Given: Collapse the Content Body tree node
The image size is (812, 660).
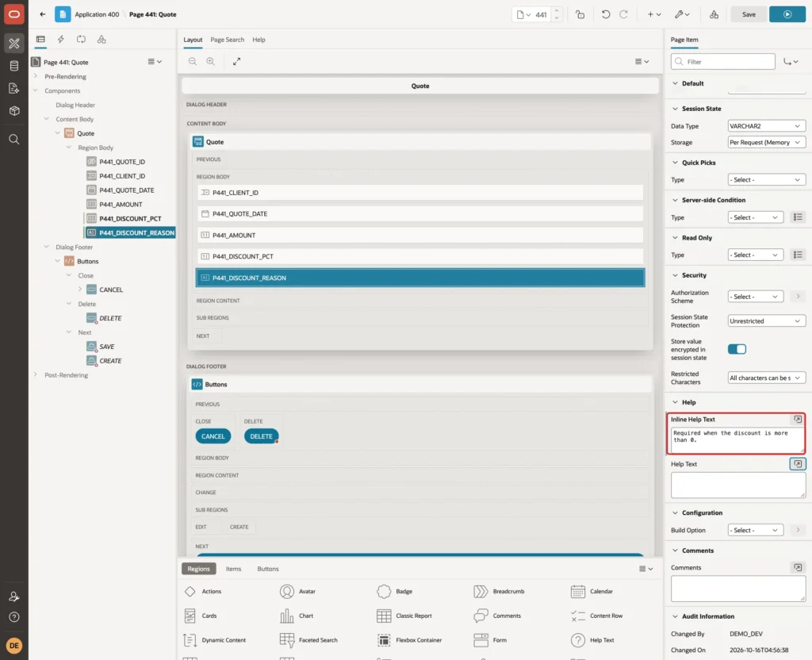Looking at the screenshot, I should (x=47, y=119).
